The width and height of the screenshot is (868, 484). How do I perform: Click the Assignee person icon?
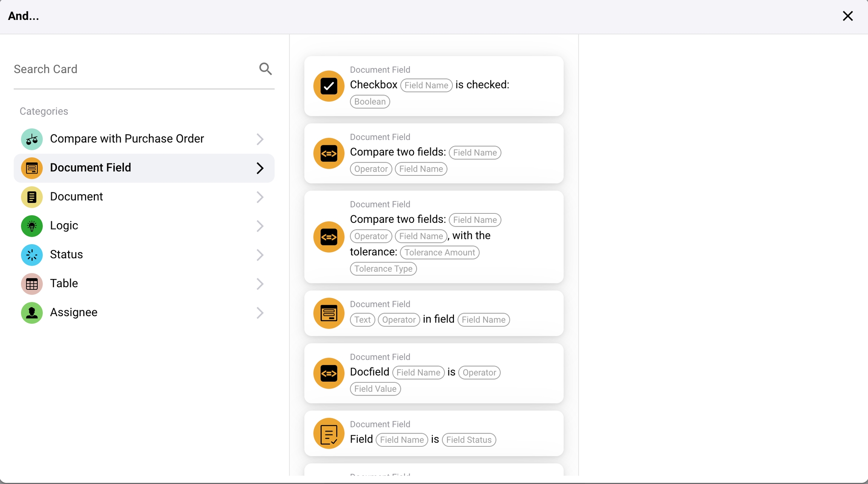[32, 313]
